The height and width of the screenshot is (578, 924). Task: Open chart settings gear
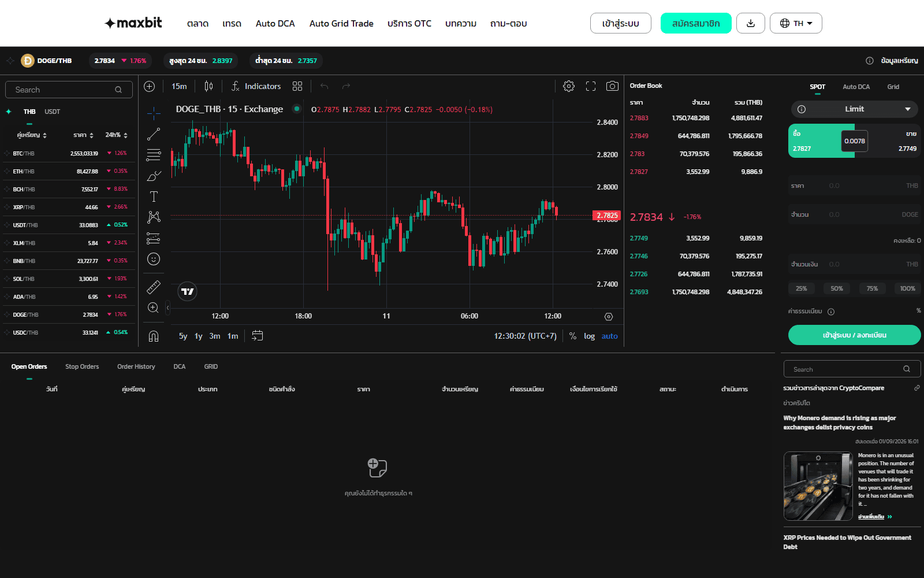569,86
